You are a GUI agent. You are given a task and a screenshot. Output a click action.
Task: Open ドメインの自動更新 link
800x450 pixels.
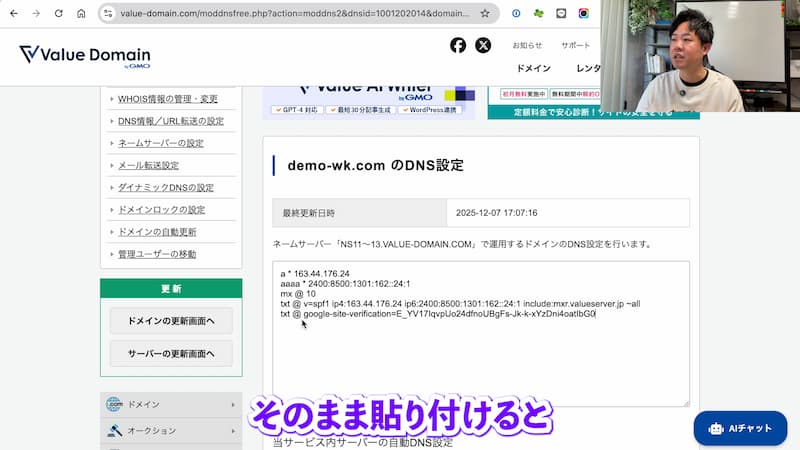(x=157, y=232)
